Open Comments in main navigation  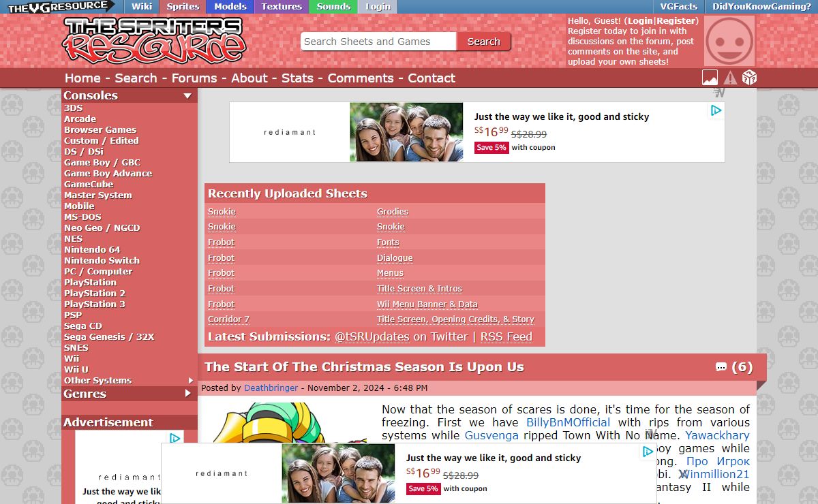pyautogui.click(x=361, y=78)
